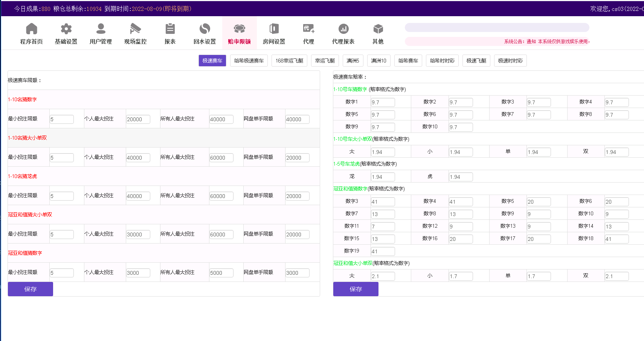Image resolution: width=644 pixels, height=341 pixels.
Task: Open the 其他 cube icon
Action: coord(378,29)
